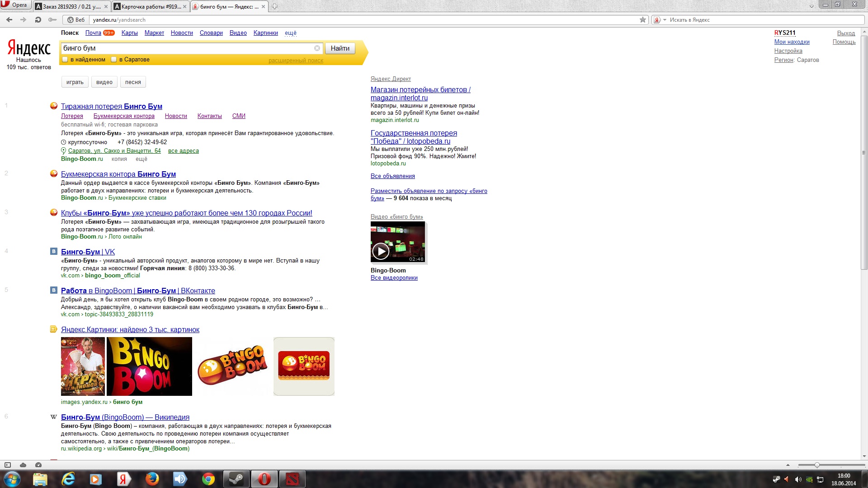Open Google Chrome from taskbar
868x488 pixels.
208,479
